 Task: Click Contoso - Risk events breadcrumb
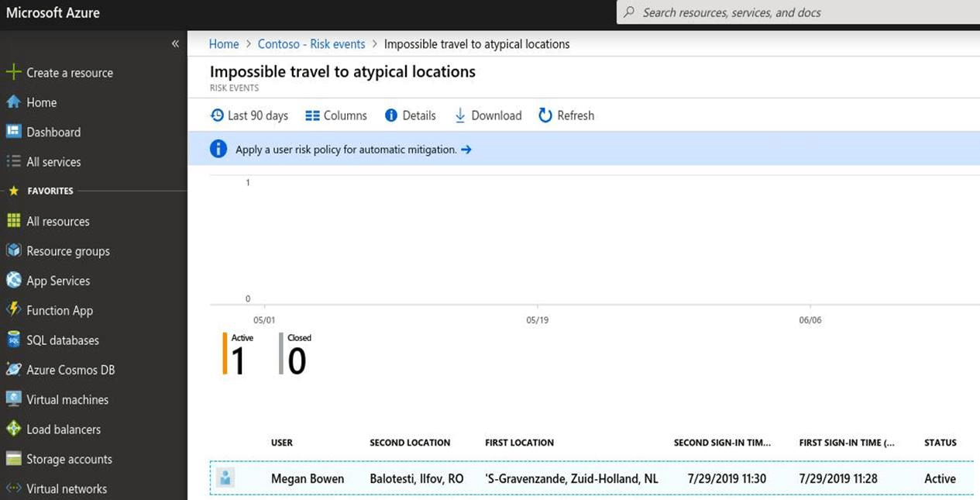click(311, 44)
